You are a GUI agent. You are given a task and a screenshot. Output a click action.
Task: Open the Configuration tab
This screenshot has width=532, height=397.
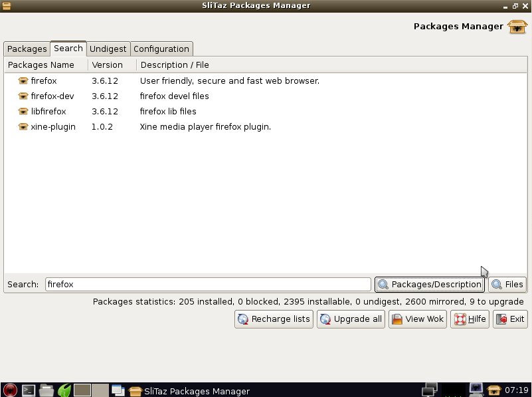pos(161,49)
